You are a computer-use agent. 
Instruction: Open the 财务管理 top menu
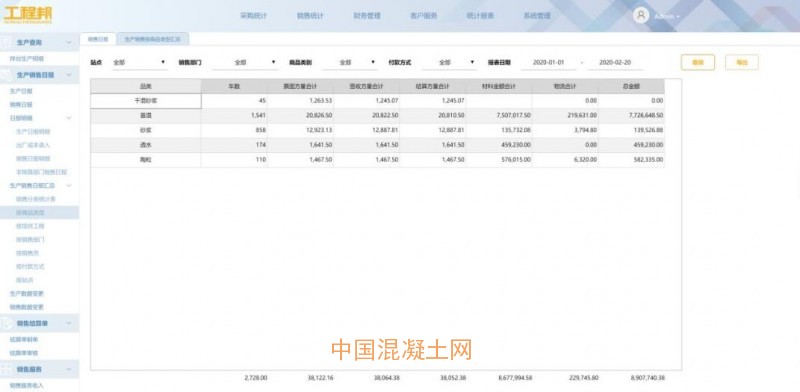pyautogui.click(x=367, y=16)
